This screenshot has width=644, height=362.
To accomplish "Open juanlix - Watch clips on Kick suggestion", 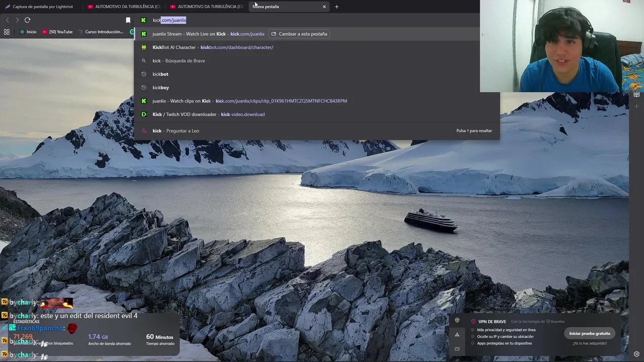I will (317, 101).
